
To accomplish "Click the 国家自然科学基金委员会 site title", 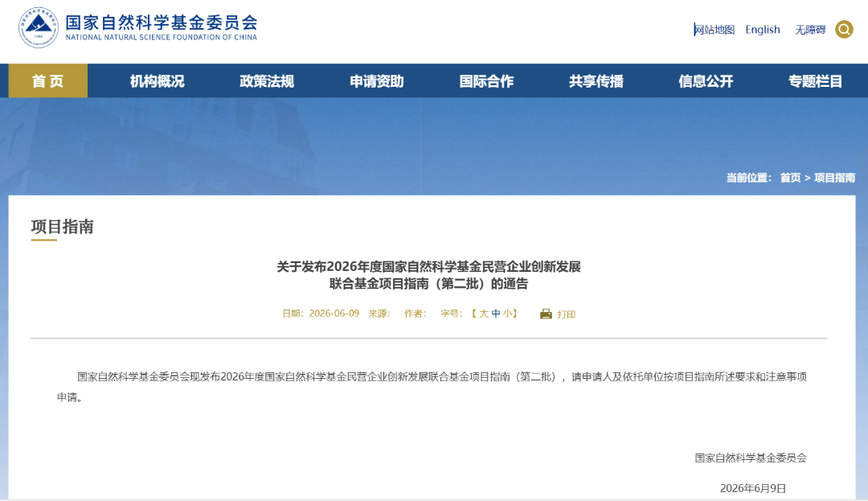I will (x=162, y=23).
